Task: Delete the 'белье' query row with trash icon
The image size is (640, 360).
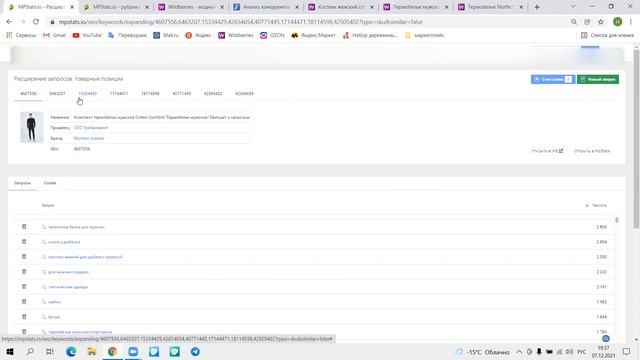Action: tap(24, 316)
